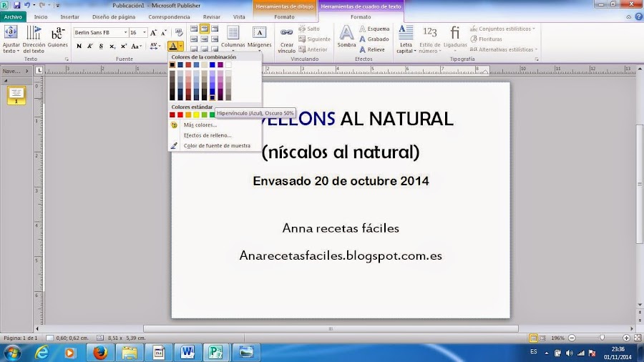Image resolution: width=644 pixels, height=362 pixels.
Task: Apply the Sombra text effect
Action: coord(346,37)
